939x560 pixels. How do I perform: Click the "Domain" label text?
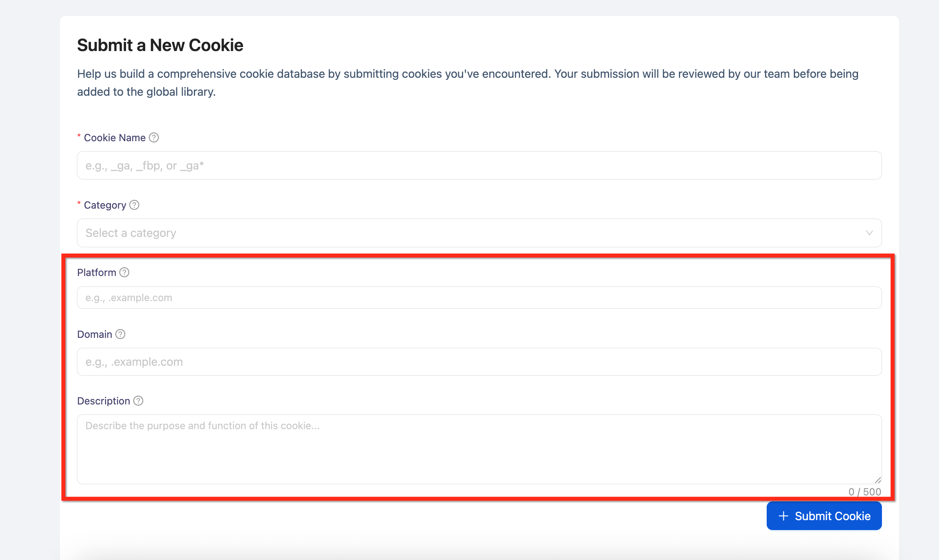point(95,334)
